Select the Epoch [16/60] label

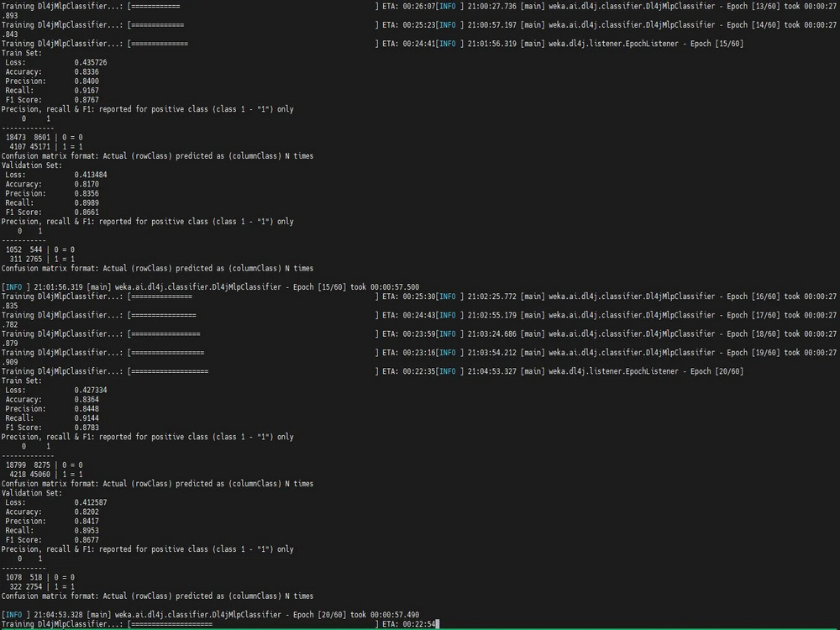[753, 297]
